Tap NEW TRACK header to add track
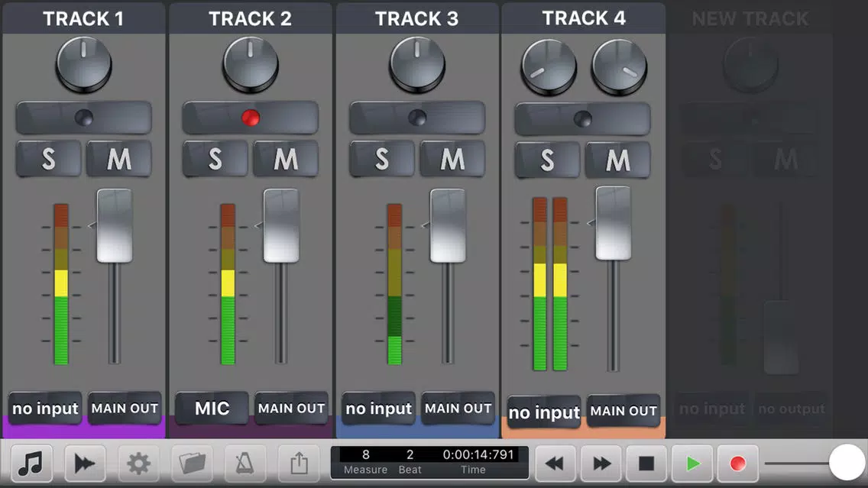Viewport: 868px width, 488px height. click(x=750, y=19)
